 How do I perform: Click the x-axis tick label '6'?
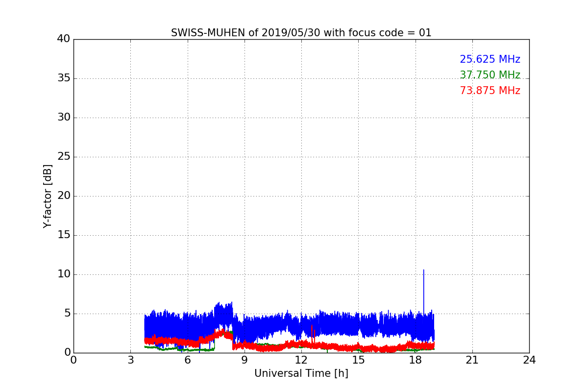coord(187,360)
